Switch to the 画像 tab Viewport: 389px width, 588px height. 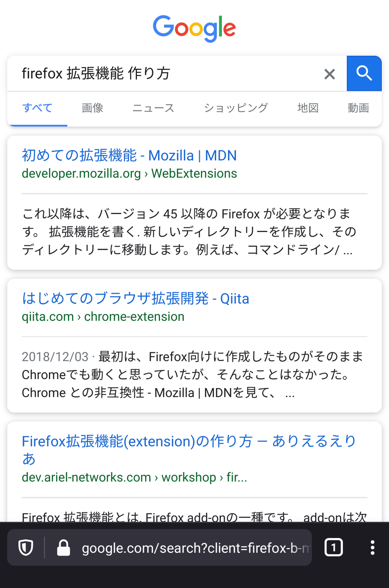pos(92,108)
